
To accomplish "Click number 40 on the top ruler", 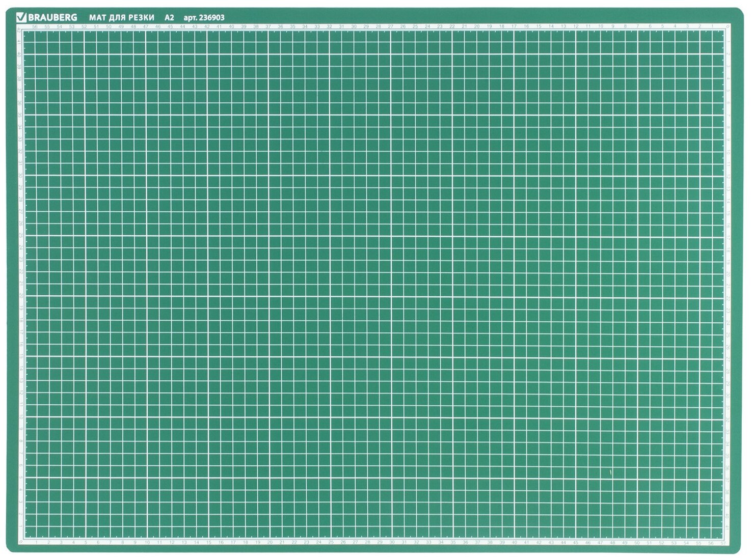I will 231,26.
